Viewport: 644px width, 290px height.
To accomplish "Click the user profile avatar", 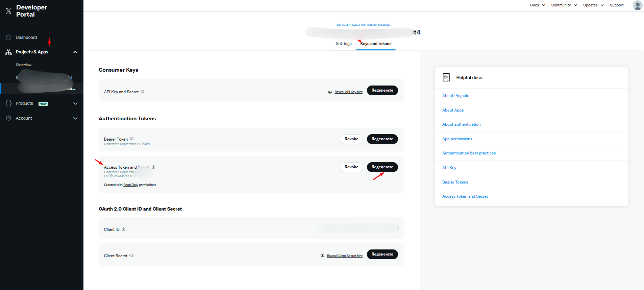I will tap(637, 5).
